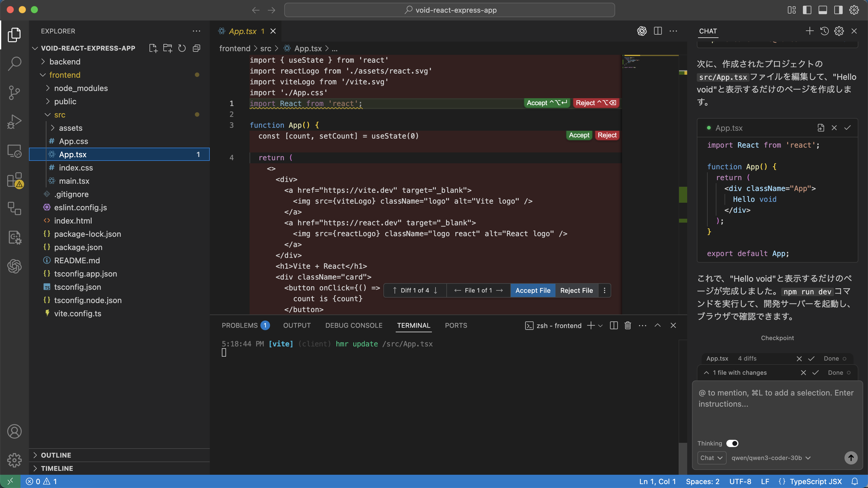Viewport: 868px width, 488px height.
Task: Click the Reject File button
Action: coord(576,290)
